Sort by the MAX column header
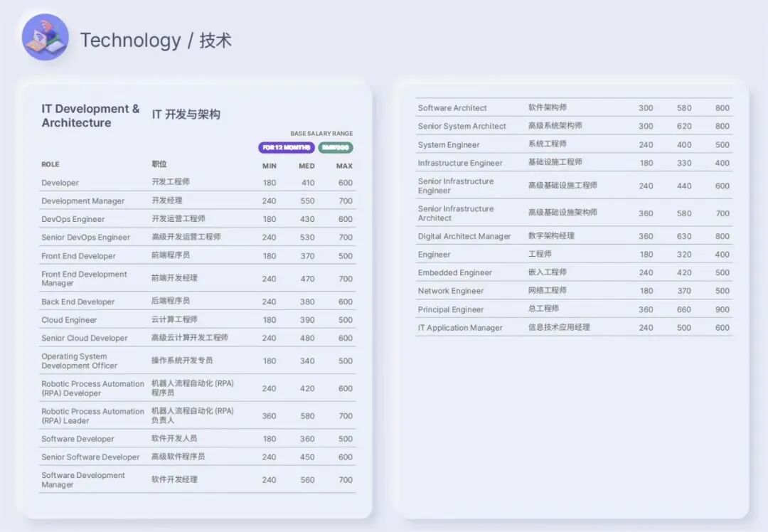Screen dimensions: 768x532 (344, 164)
